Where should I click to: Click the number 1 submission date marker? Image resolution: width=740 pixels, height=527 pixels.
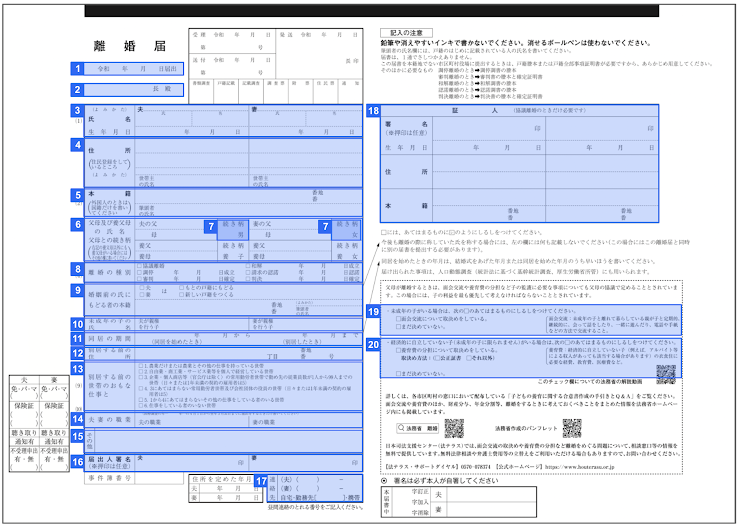pos(77,69)
